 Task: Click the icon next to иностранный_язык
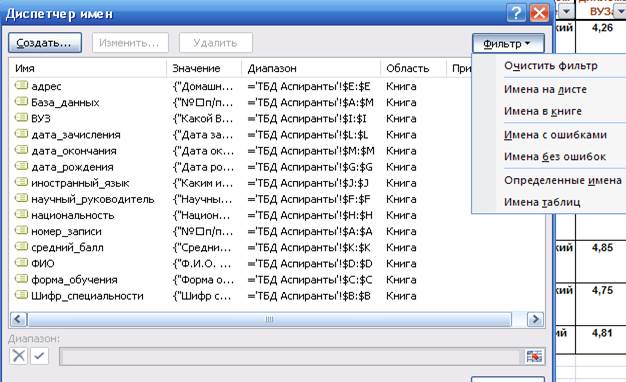tap(21, 182)
